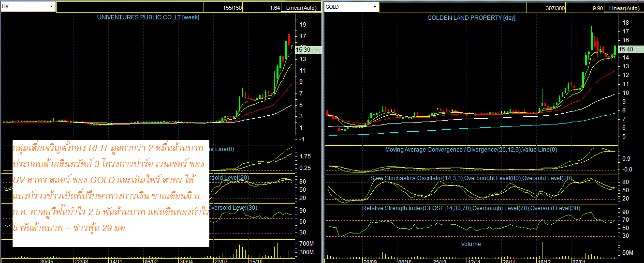
Task: Click the Volume label on GOLD chart
Action: click(x=471, y=244)
